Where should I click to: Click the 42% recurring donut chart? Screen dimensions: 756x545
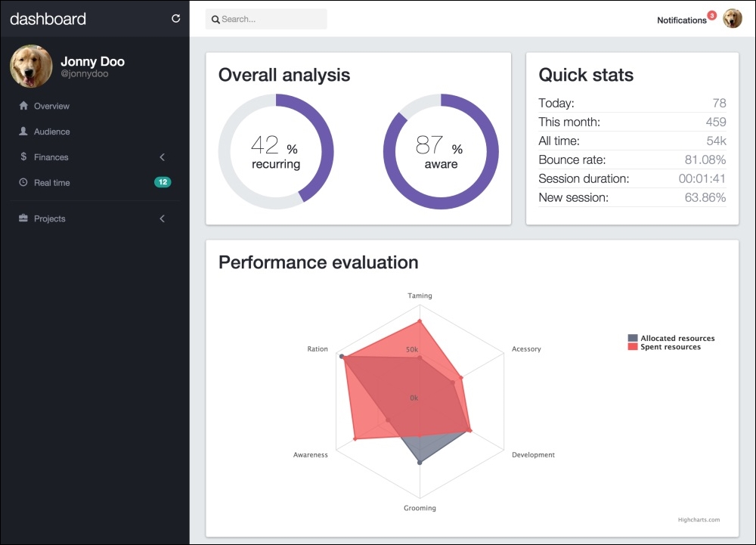point(276,151)
